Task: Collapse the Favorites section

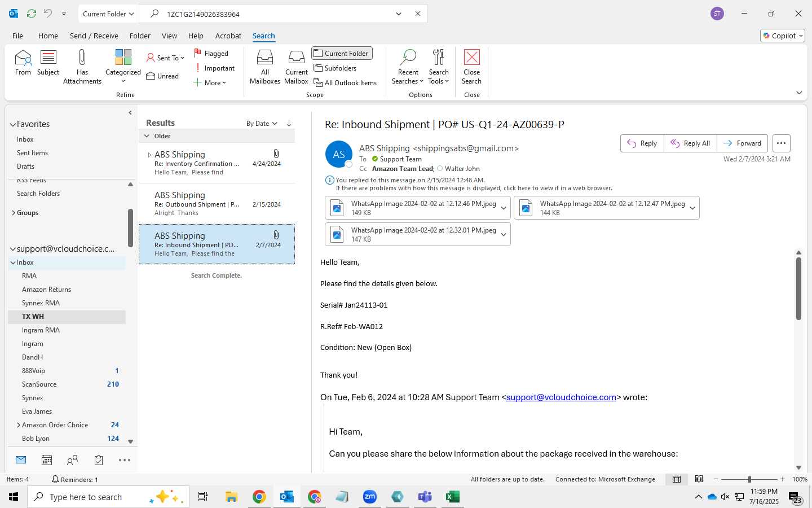Action: (12, 124)
